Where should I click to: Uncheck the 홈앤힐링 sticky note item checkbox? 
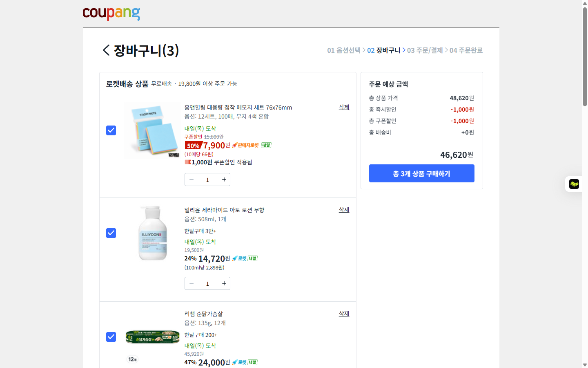click(111, 130)
